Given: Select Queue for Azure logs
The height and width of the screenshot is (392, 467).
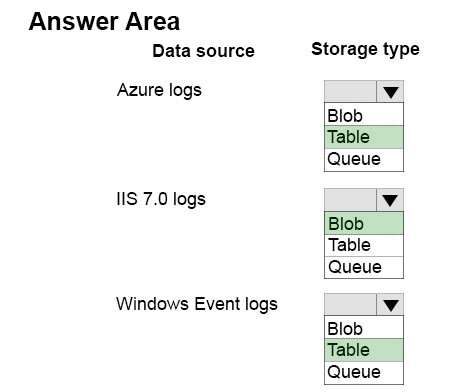Looking at the screenshot, I should point(364,159).
